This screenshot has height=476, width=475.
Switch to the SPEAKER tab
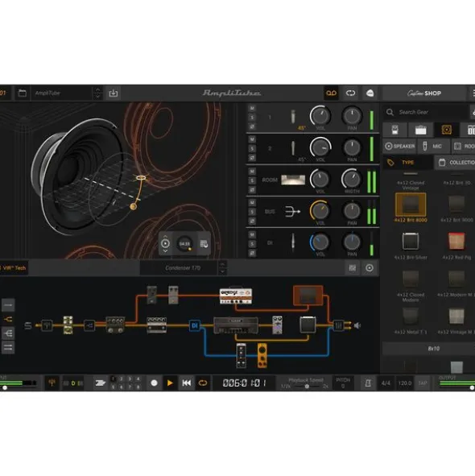[399, 147]
